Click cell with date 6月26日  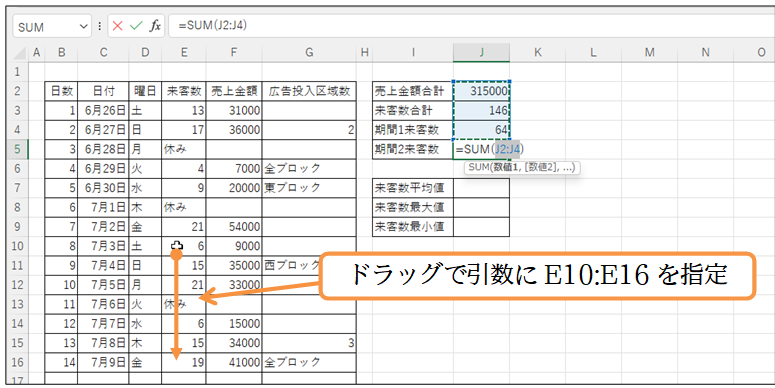tap(103, 110)
